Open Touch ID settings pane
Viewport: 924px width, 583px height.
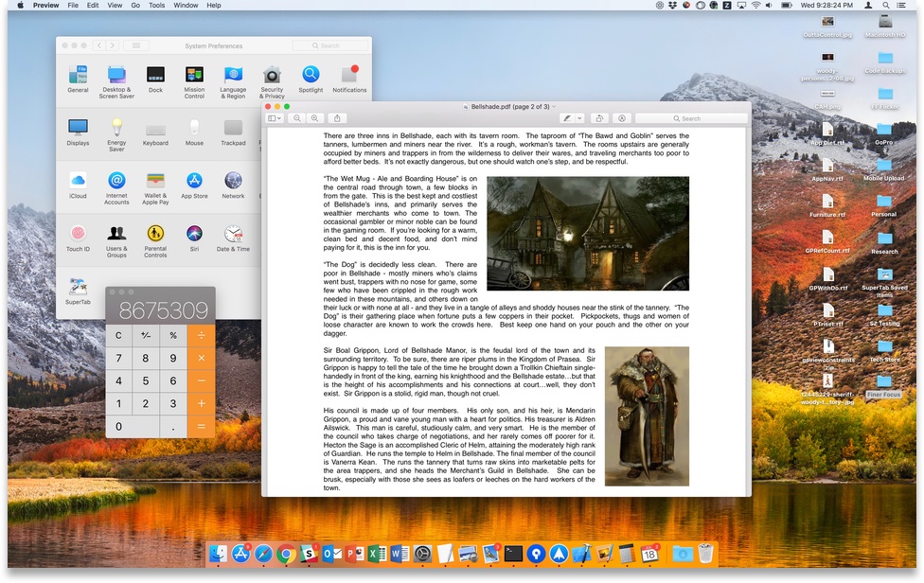78,235
